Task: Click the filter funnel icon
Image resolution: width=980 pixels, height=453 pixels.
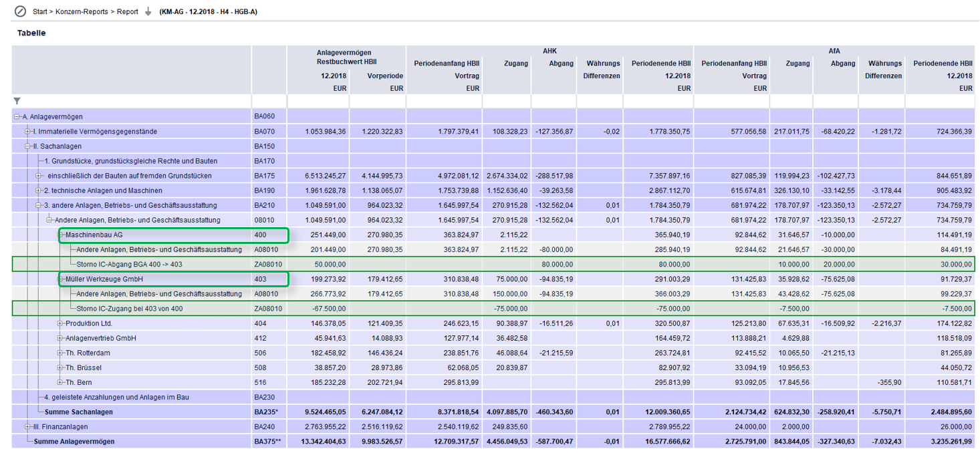Action: click(x=17, y=101)
